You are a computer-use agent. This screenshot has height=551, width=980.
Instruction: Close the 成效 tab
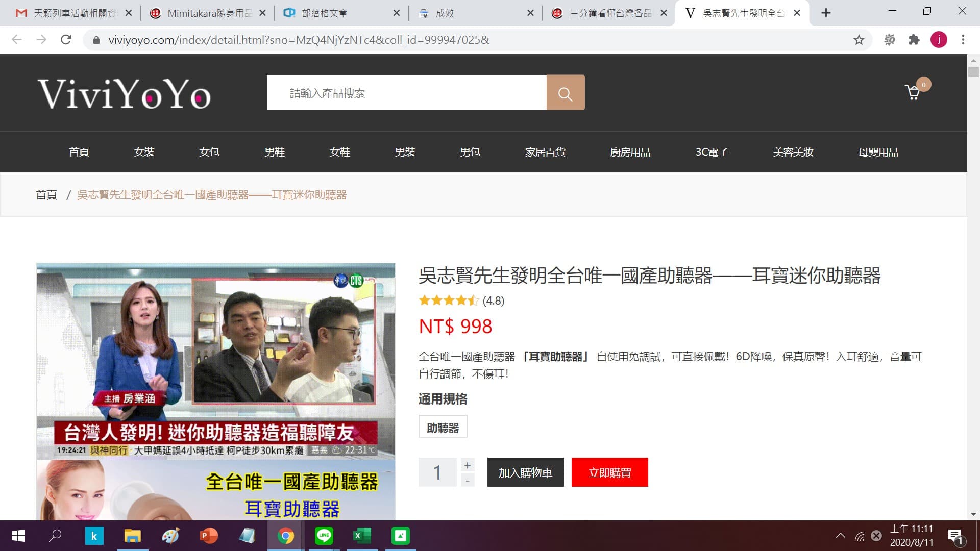click(530, 13)
